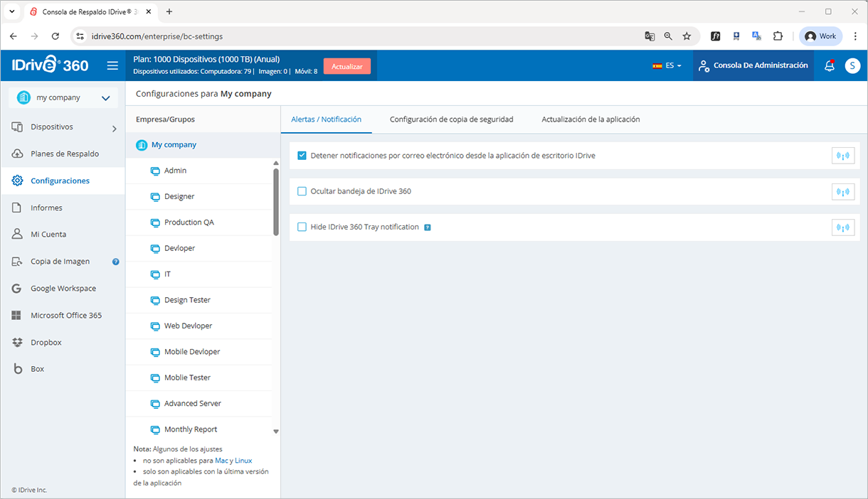Click the Actualizar plan button

pyautogui.click(x=346, y=66)
